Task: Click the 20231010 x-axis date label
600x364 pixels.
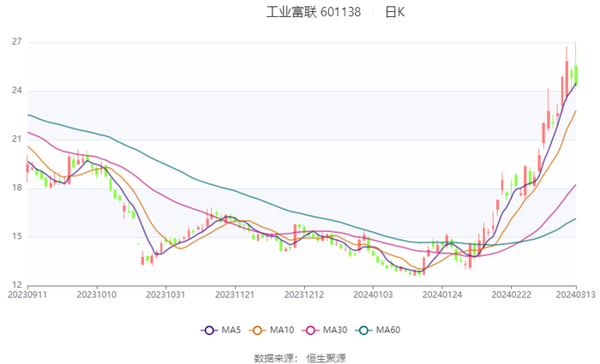Action: pos(97,295)
